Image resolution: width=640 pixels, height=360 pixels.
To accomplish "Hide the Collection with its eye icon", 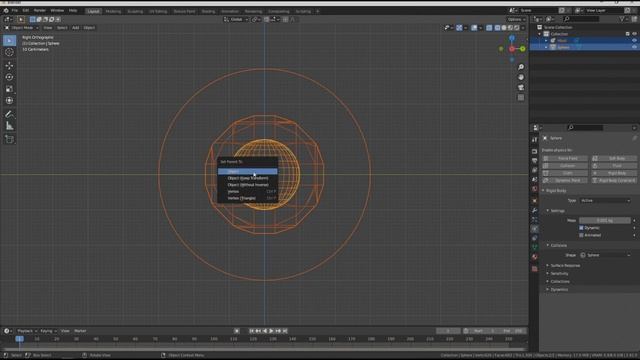I will 634,34.
